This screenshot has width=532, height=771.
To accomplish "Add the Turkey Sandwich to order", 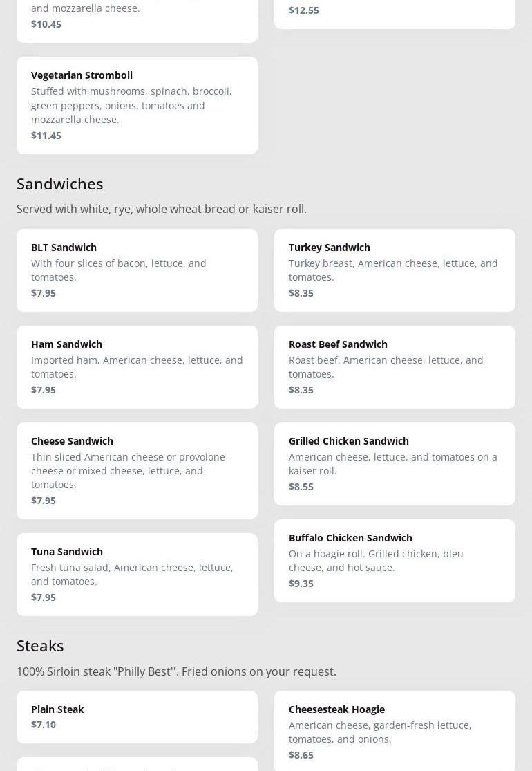I will pos(395,270).
